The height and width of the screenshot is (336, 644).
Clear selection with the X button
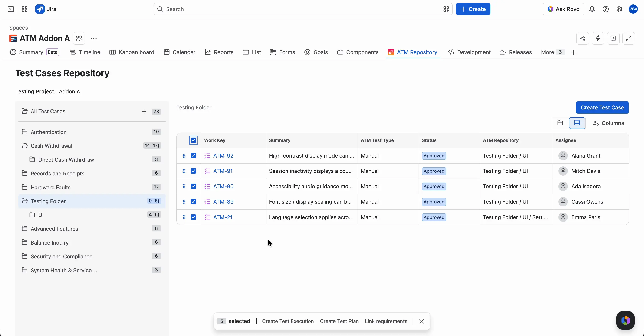point(421,321)
